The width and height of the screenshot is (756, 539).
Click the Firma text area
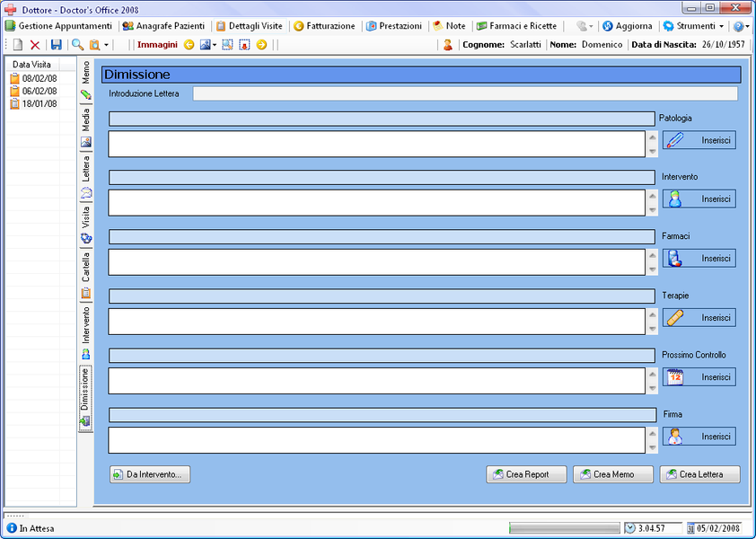click(376, 440)
